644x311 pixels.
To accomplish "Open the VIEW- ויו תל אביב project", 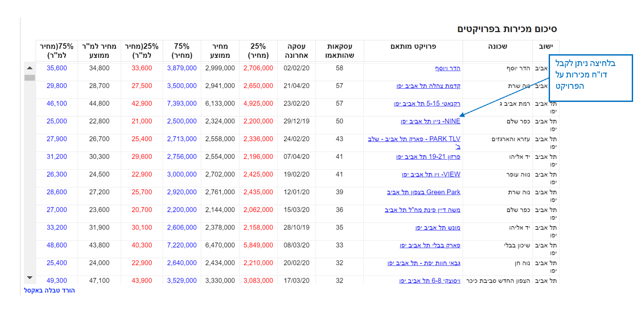I will pyautogui.click(x=431, y=175).
